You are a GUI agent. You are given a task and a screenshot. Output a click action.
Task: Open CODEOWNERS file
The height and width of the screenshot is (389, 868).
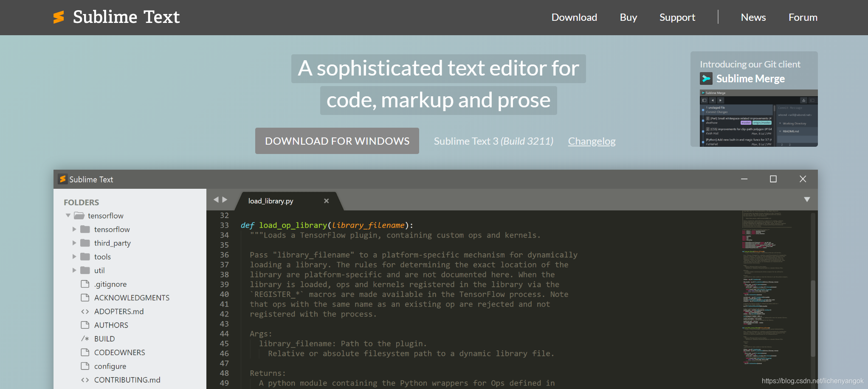point(120,352)
